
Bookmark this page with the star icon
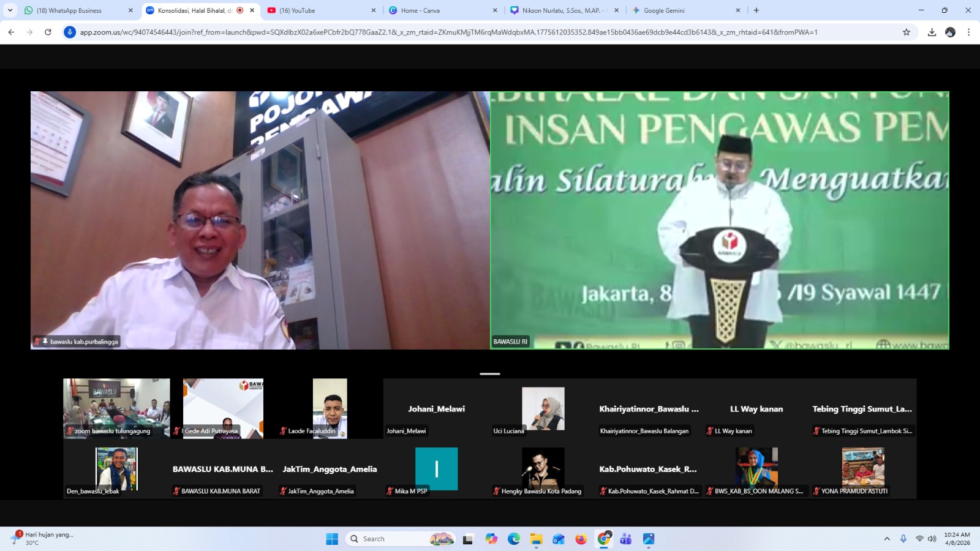[907, 32]
